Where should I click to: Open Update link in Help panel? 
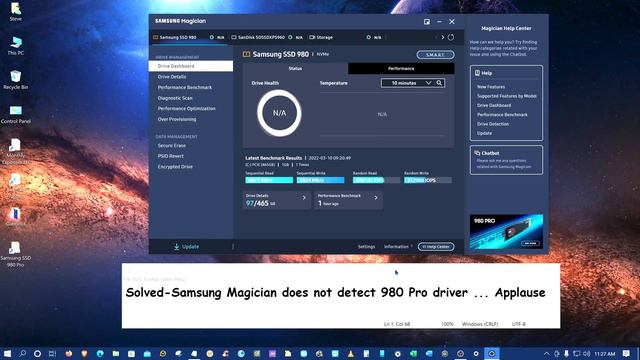click(x=484, y=133)
